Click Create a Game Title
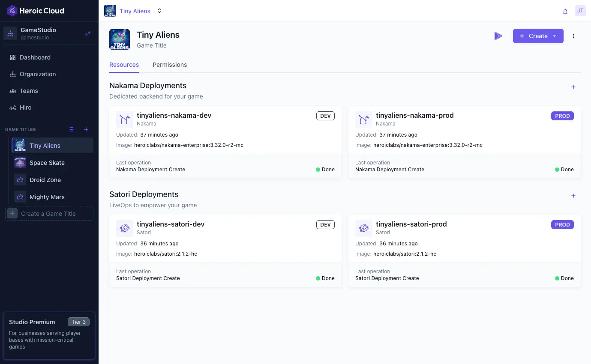591x364 pixels. click(49, 213)
